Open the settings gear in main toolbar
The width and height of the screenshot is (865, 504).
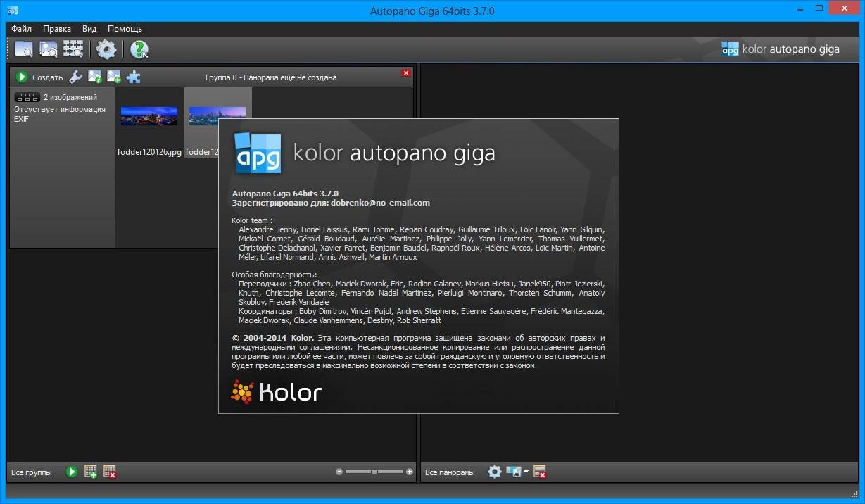106,49
